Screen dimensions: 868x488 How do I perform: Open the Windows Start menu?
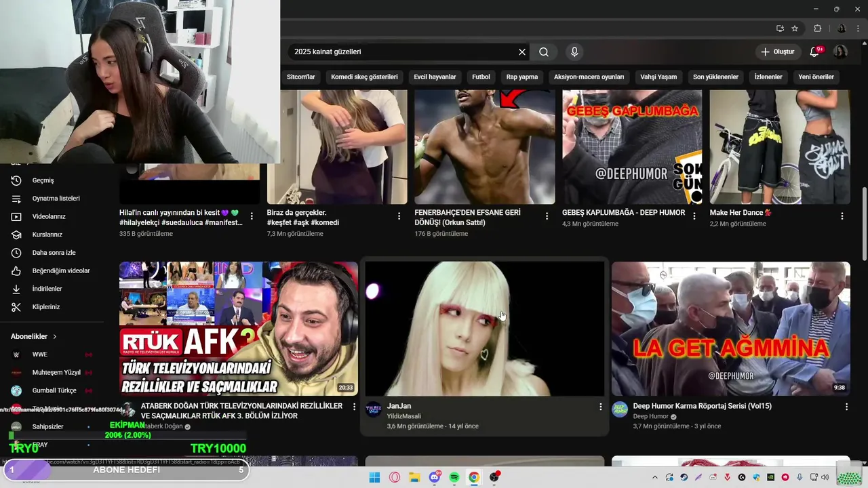point(374,477)
